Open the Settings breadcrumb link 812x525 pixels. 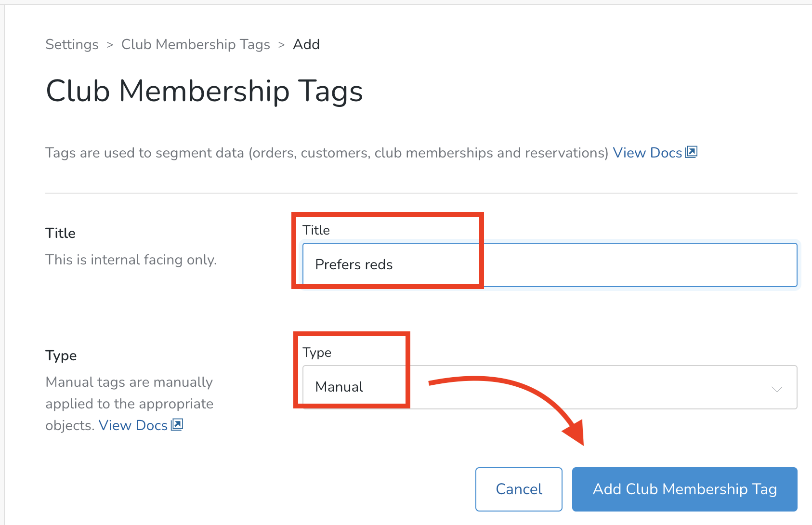pyautogui.click(x=72, y=44)
